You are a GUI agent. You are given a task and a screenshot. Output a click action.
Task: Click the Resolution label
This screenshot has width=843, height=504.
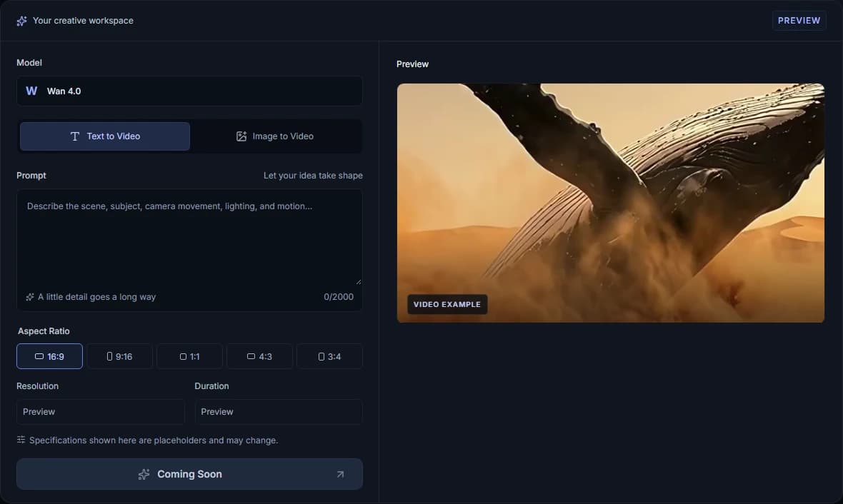38,385
